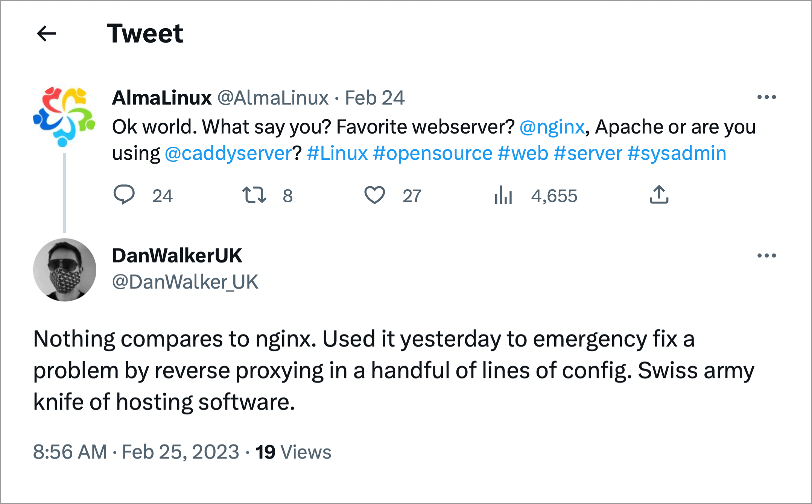
Task: Open the #web hashtag
Action: 523,153
